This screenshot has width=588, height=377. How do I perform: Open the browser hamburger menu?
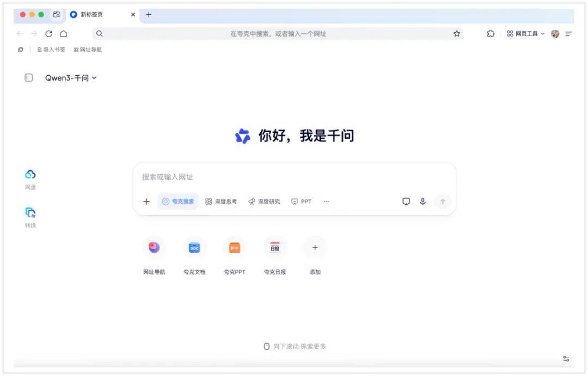(569, 34)
